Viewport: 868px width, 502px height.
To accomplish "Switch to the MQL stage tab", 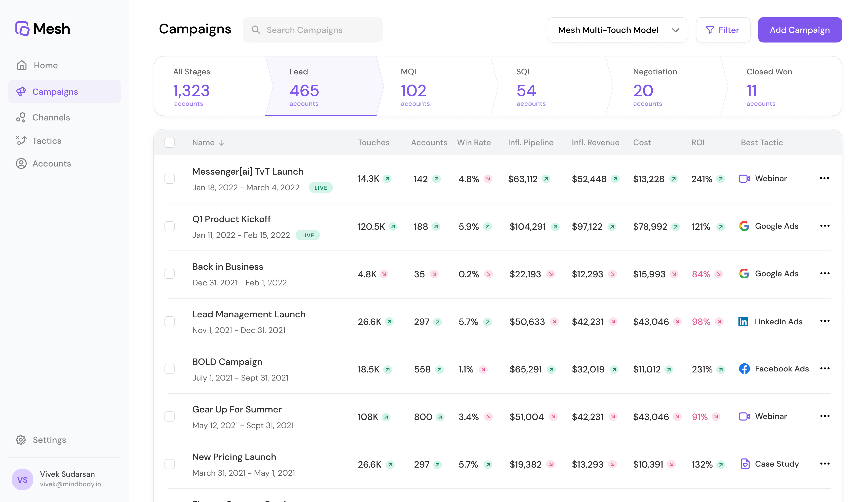I will pyautogui.click(x=434, y=86).
